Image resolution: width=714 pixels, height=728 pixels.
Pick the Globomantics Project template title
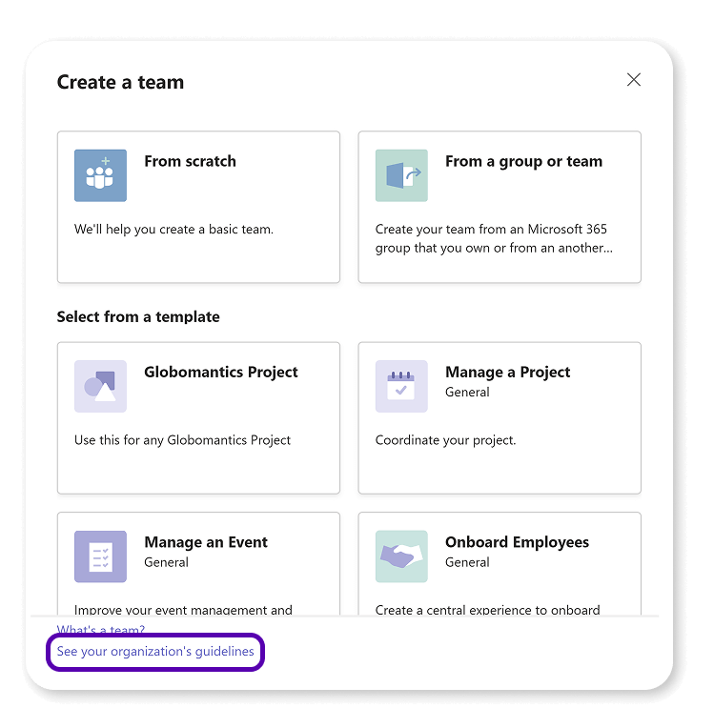point(221,372)
